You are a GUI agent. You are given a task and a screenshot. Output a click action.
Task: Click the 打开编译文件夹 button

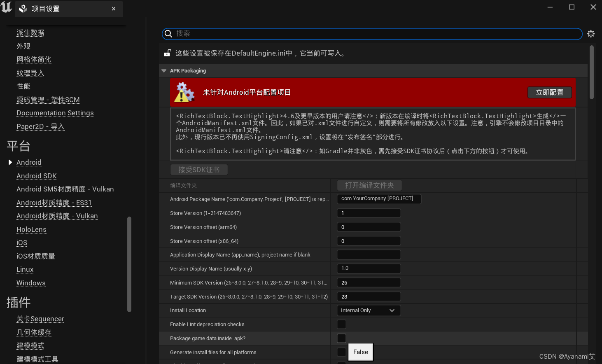369,185
